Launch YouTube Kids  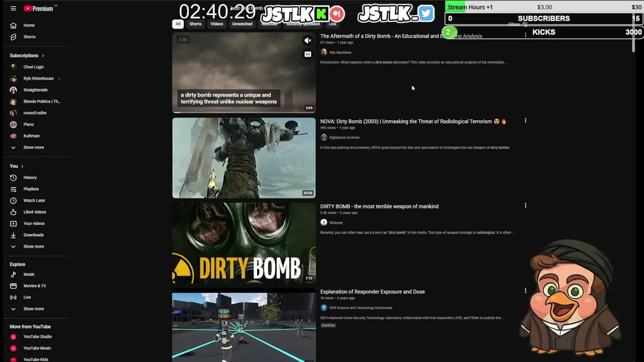(36, 359)
